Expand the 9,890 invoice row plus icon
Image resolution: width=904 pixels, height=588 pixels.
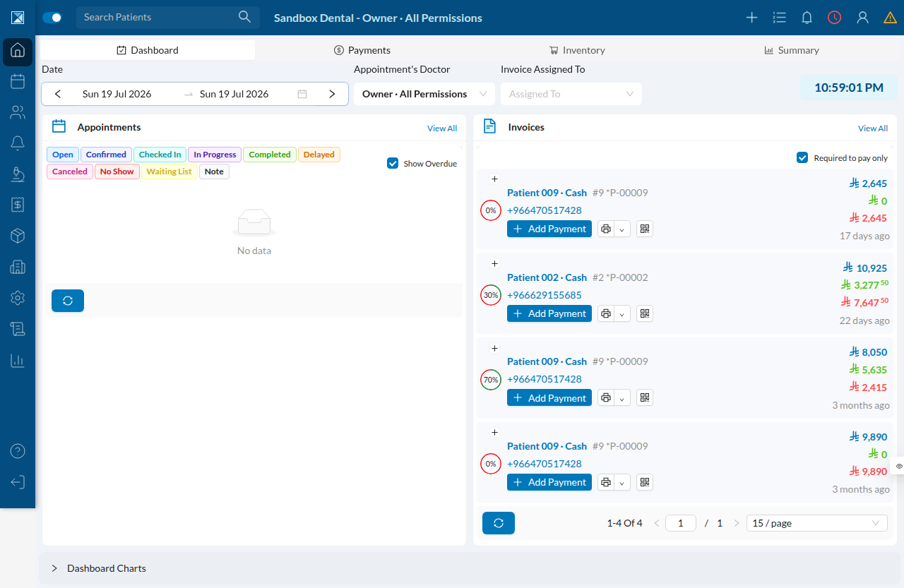[494, 433]
